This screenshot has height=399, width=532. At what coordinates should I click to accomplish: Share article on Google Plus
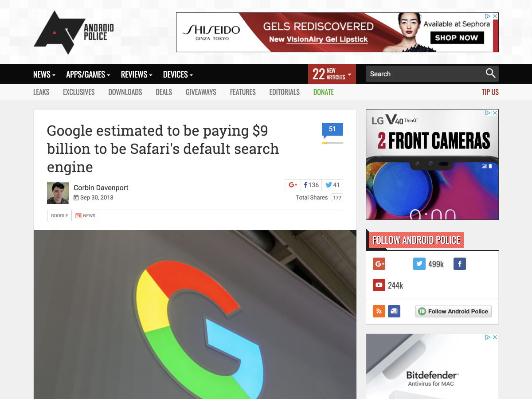(x=293, y=185)
